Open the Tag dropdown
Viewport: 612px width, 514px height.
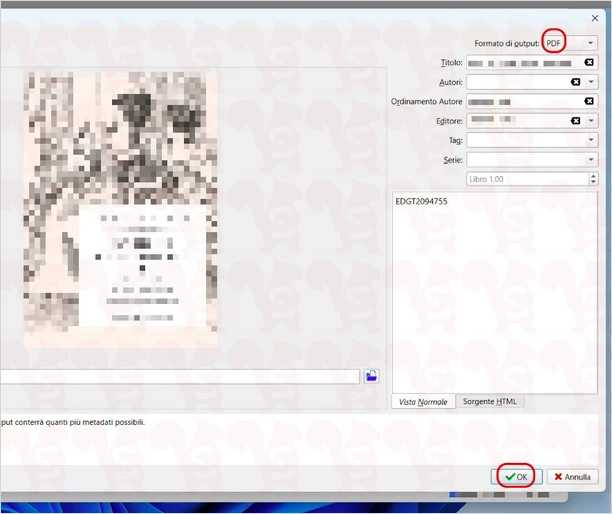532,140
